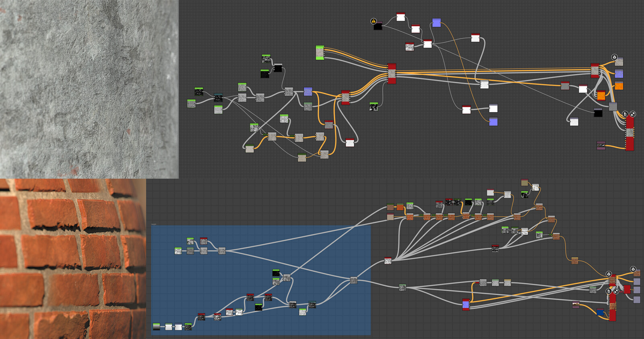644x339 pixels.
Task: Click the yellow warning triangle badge
Action: click(374, 21)
